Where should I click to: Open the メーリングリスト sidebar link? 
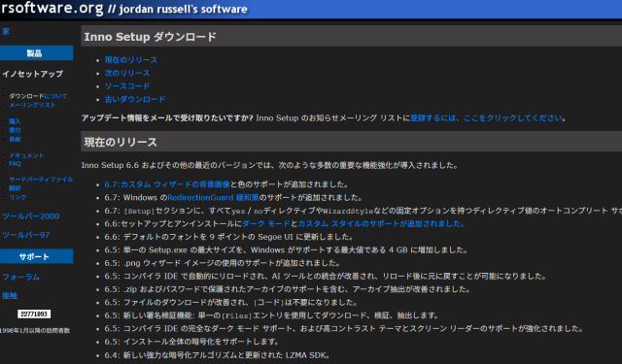32,105
